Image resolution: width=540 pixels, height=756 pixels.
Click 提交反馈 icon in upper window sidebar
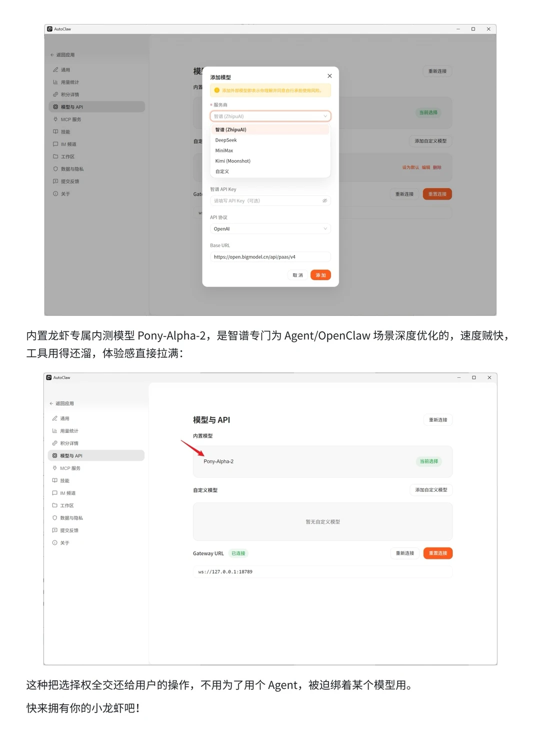55,181
